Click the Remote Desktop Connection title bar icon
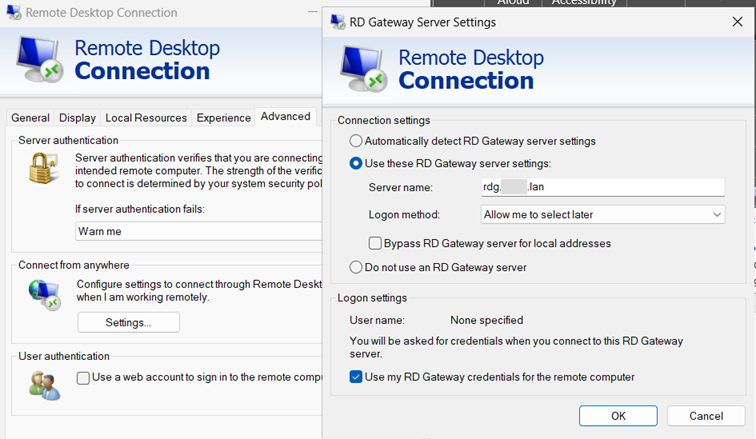 (x=14, y=13)
